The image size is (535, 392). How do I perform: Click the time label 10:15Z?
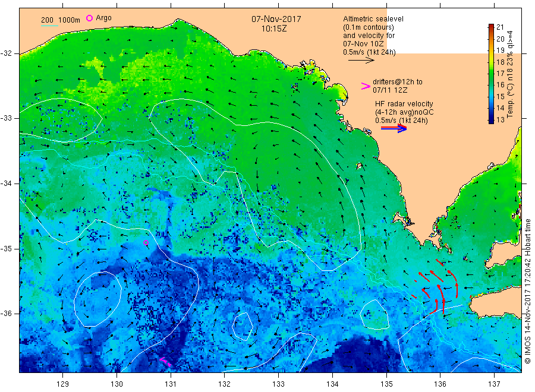[x=274, y=29]
